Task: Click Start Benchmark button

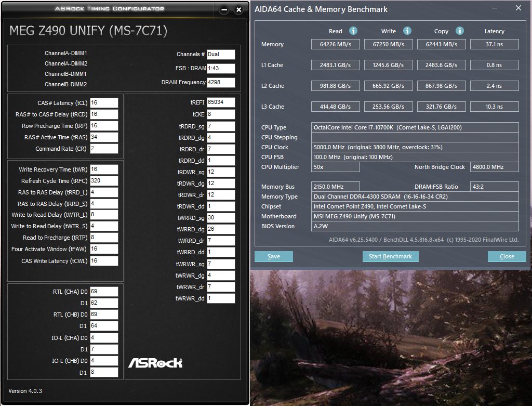Action: pos(390,256)
